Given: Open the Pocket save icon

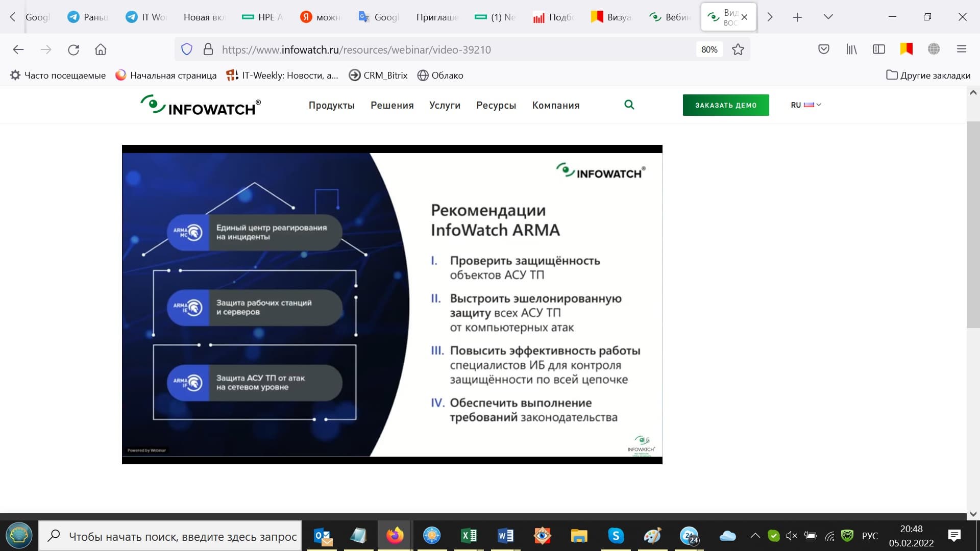Looking at the screenshot, I should [823, 49].
